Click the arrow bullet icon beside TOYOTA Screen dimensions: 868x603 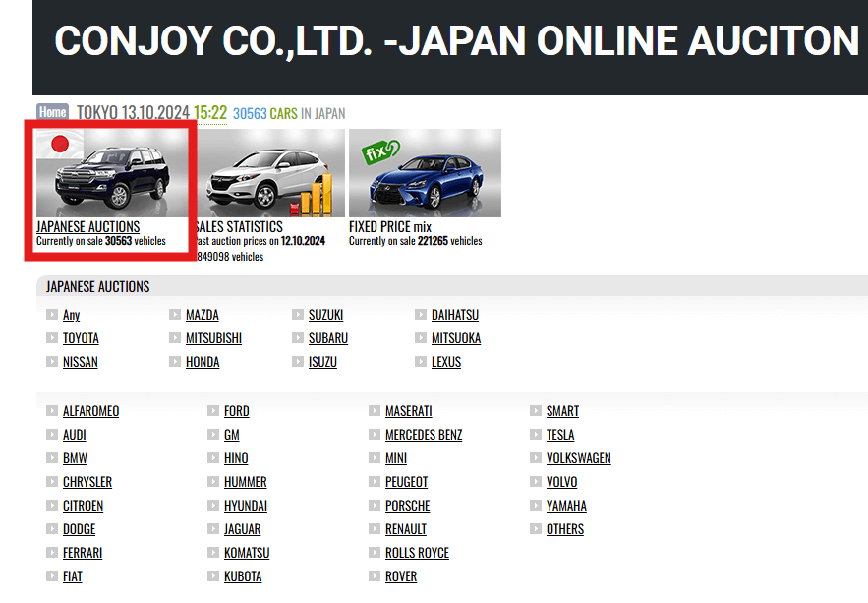point(51,338)
